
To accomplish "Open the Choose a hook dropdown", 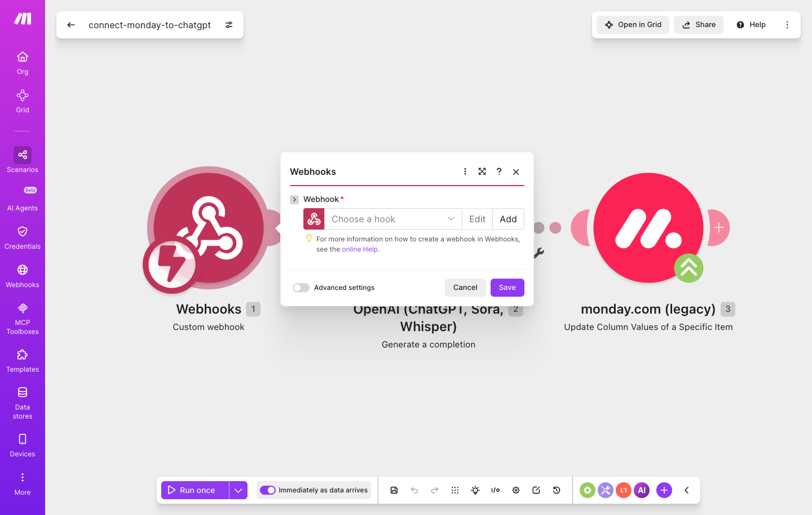I will 393,219.
